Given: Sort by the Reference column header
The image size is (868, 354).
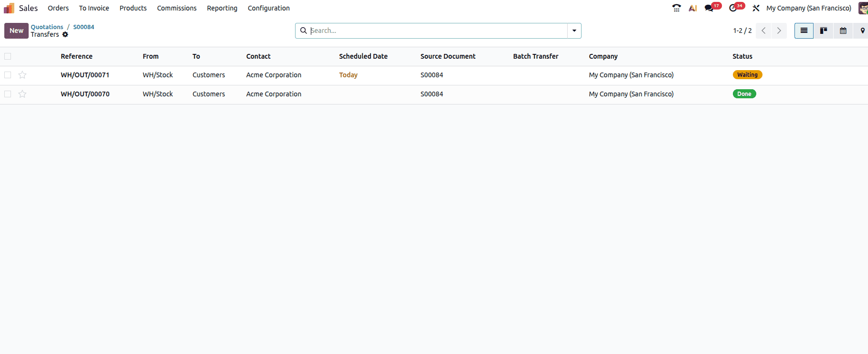Looking at the screenshot, I should coord(76,56).
